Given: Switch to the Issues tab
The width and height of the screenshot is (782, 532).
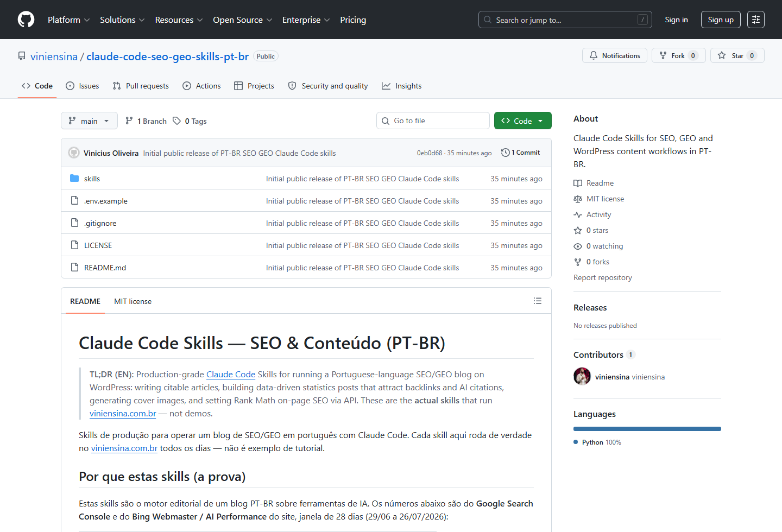Looking at the screenshot, I should tap(83, 86).
